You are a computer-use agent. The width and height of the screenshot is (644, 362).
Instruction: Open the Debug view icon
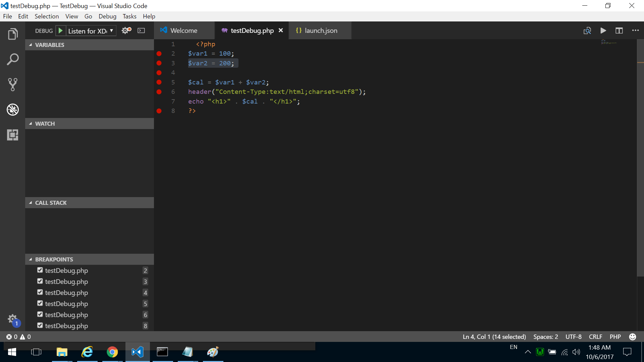13,110
